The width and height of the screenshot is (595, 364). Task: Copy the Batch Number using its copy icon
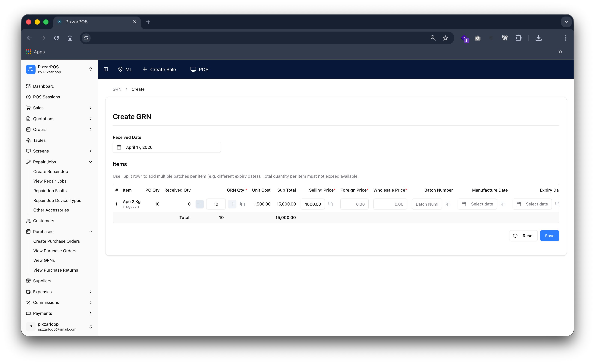pyautogui.click(x=448, y=204)
